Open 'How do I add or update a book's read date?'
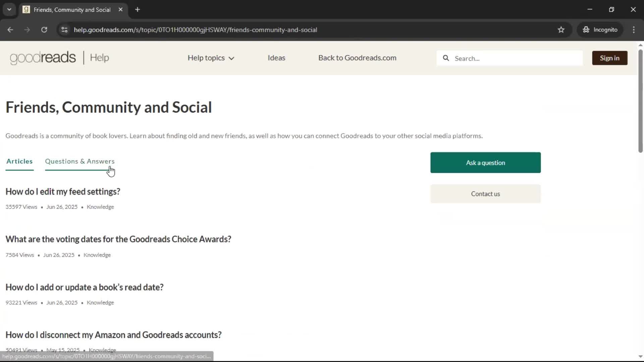 click(85, 287)
